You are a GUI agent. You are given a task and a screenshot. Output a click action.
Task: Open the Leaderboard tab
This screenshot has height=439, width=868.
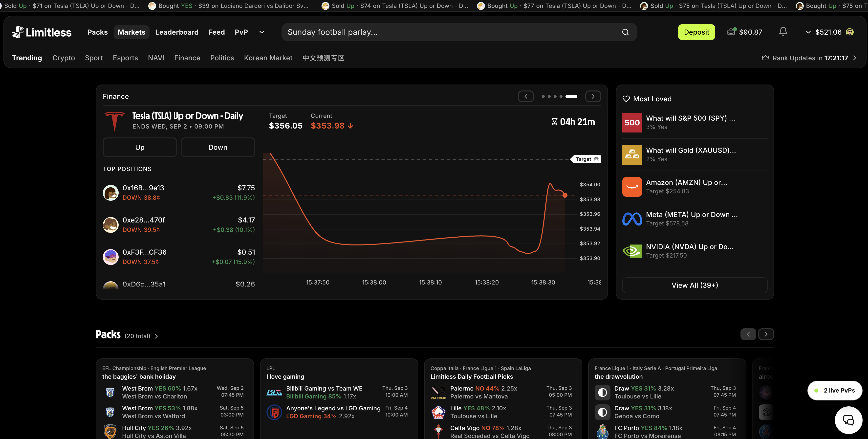[x=177, y=32]
